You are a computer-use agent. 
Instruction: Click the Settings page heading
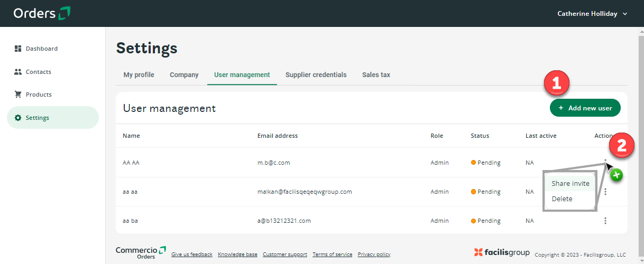[x=146, y=48]
